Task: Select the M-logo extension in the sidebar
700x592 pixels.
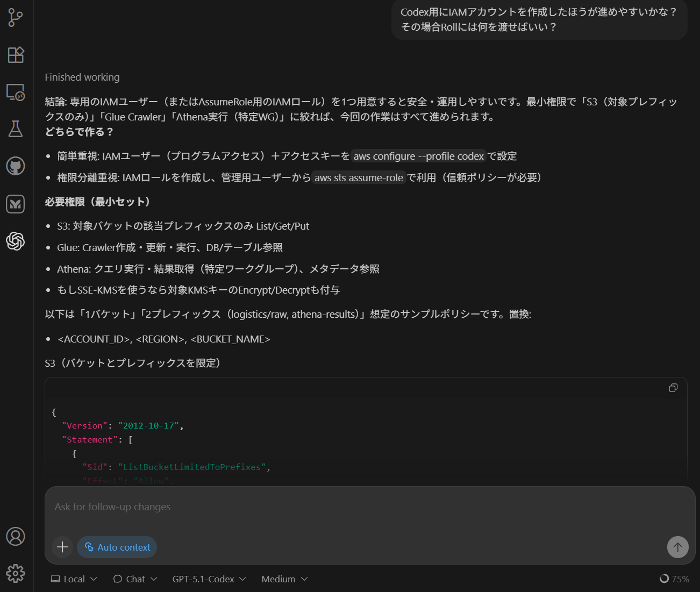Action: [x=16, y=204]
